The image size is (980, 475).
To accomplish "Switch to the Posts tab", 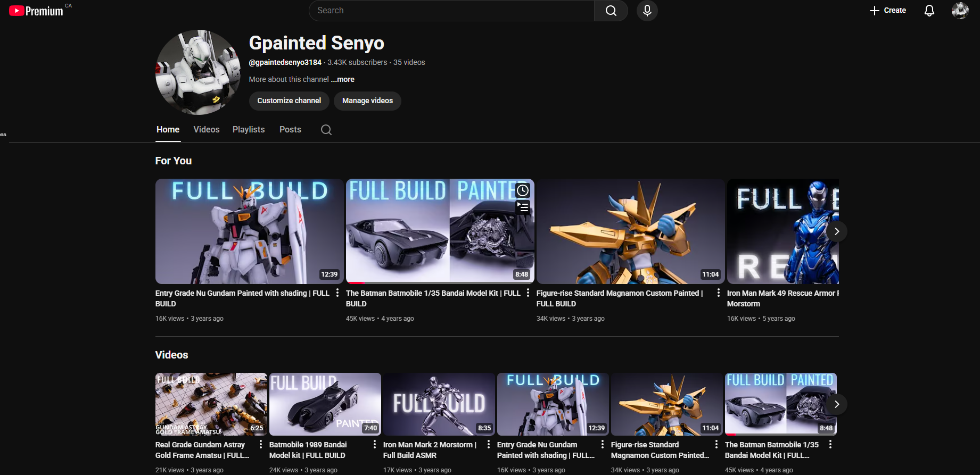I will click(x=290, y=130).
